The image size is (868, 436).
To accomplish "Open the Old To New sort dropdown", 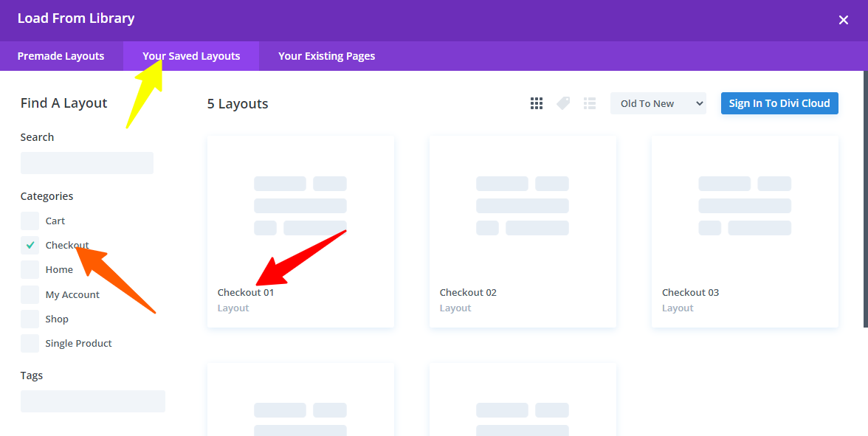I will 658,103.
